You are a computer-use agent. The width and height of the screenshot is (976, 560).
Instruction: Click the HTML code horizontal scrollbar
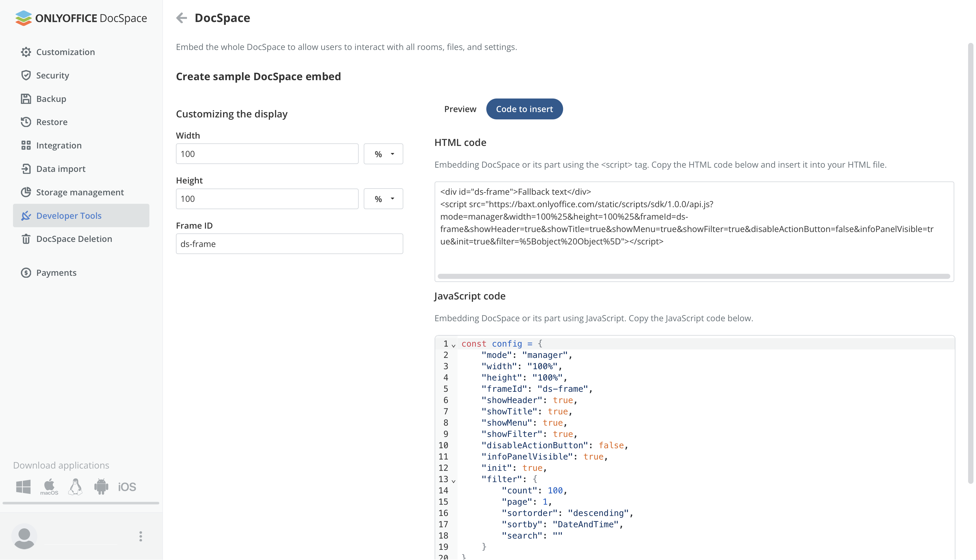(694, 276)
